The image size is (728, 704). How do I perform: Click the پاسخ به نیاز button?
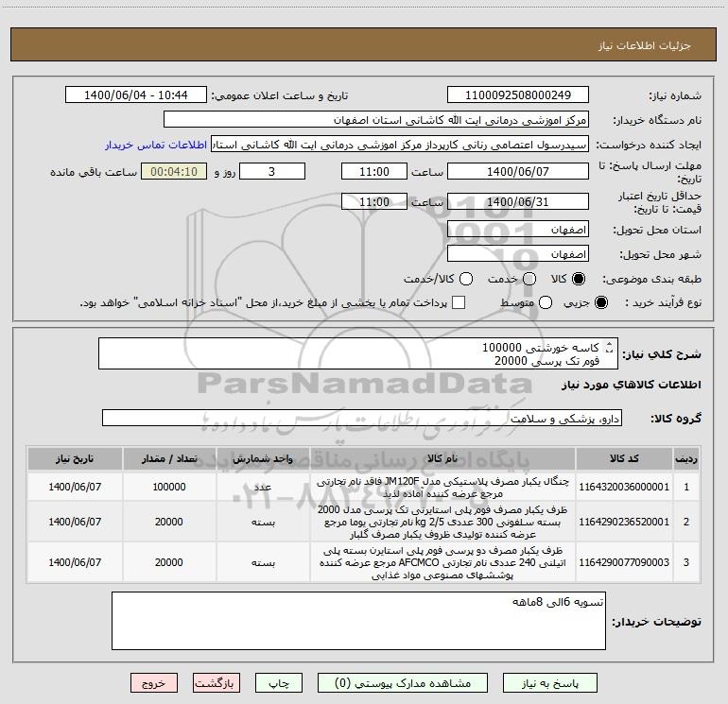550,683
